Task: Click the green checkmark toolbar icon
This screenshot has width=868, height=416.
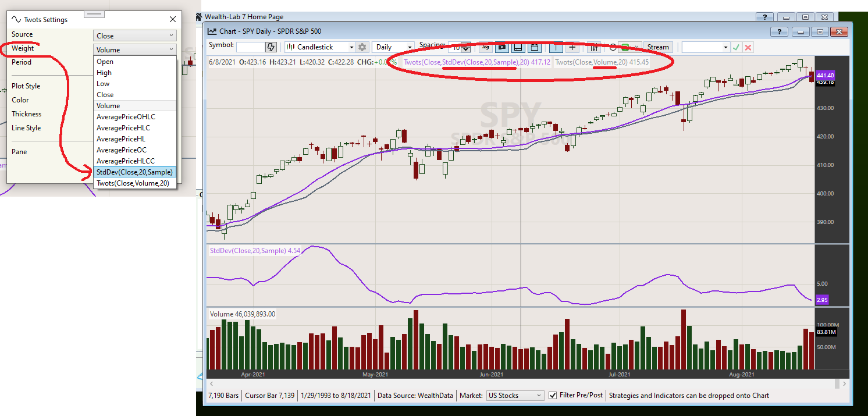Action: click(x=736, y=47)
